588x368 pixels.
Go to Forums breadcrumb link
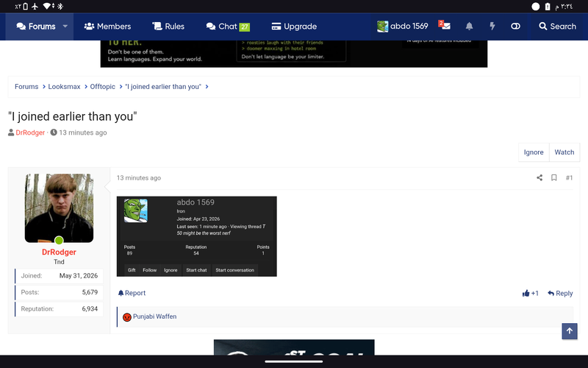(26, 87)
